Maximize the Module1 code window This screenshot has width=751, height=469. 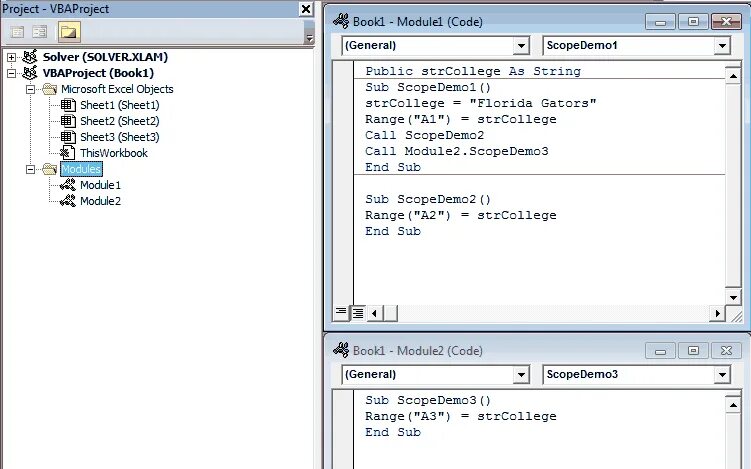(693, 22)
